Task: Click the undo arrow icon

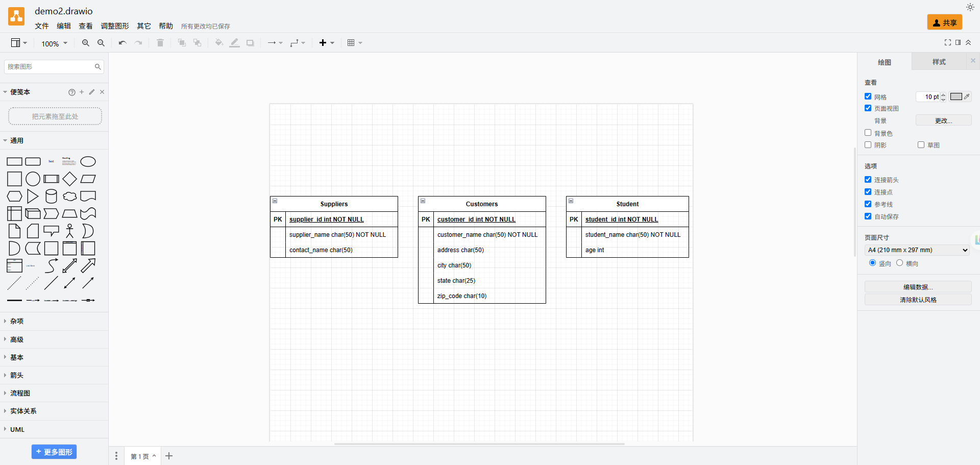Action: pos(122,43)
